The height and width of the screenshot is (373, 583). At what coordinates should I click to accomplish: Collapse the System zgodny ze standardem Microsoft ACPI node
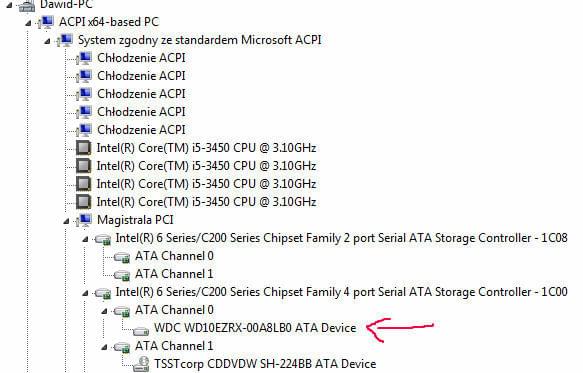pyautogui.click(x=47, y=41)
